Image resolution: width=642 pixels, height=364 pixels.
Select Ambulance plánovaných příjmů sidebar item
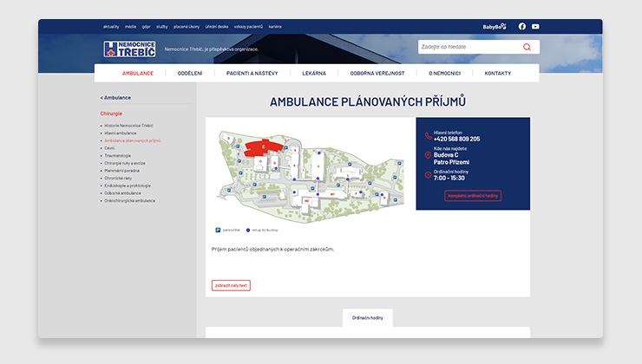coord(132,140)
